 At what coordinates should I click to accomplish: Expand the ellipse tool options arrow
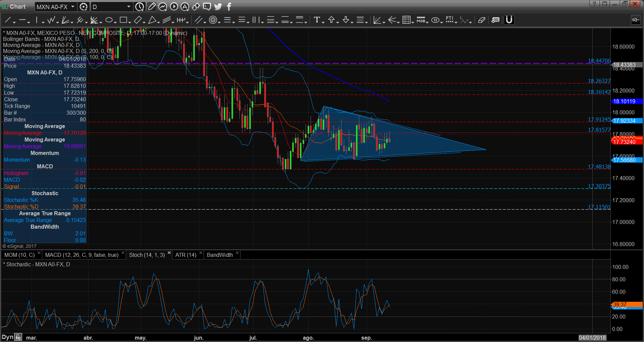(115, 22)
